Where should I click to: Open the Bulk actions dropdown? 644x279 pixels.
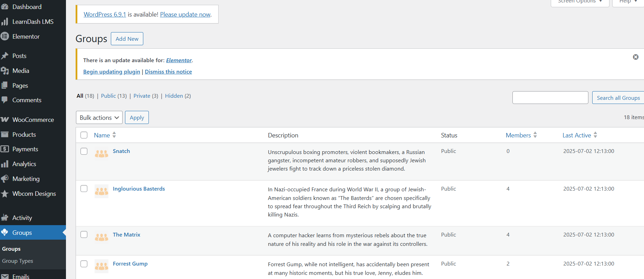click(x=99, y=117)
